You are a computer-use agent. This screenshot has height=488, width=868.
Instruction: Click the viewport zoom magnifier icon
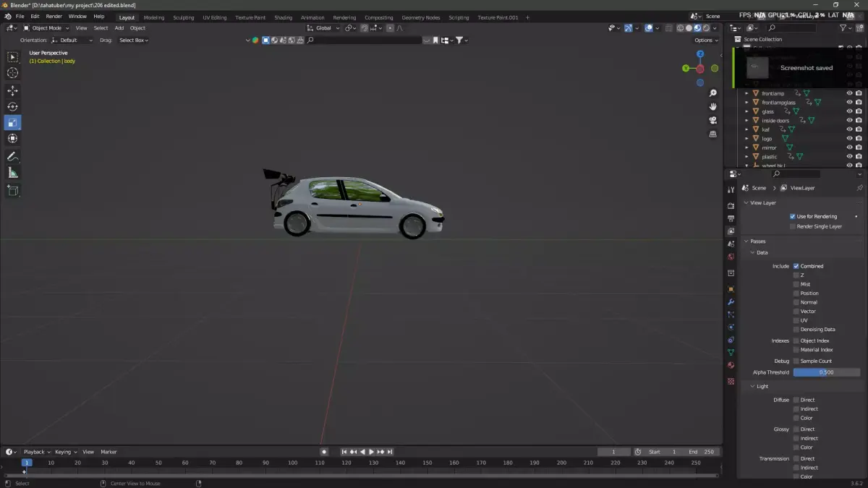point(712,93)
